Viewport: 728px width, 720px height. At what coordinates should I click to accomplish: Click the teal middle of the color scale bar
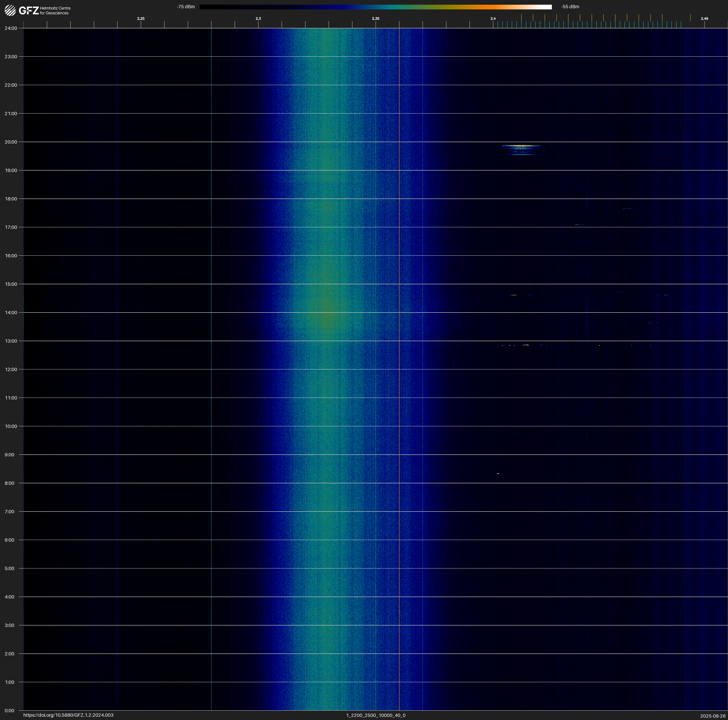(x=392, y=7)
